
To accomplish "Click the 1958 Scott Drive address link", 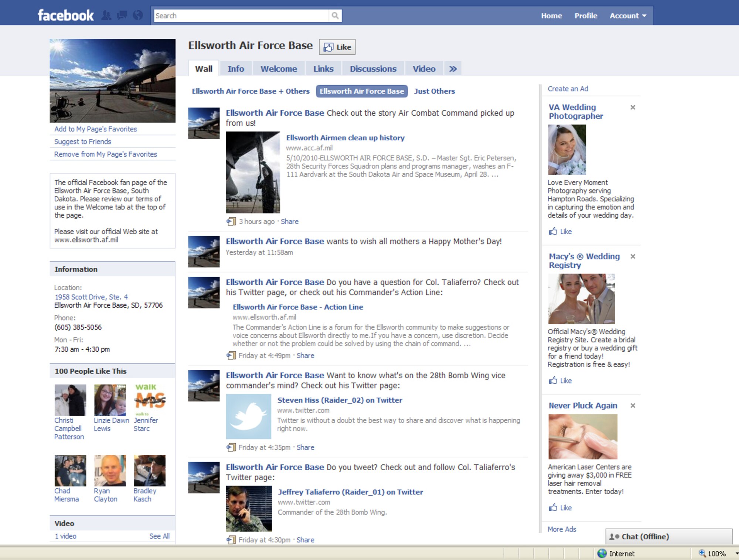I will click(x=91, y=297).
